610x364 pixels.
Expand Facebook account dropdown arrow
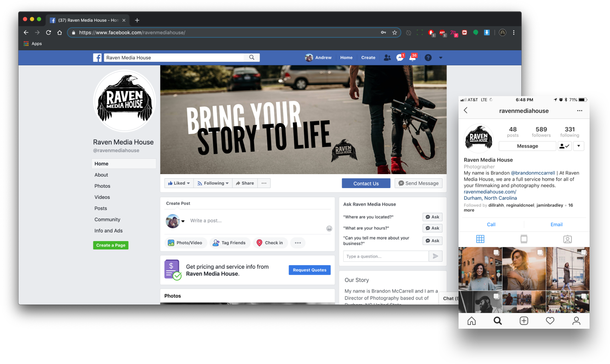tap(440, 58)
